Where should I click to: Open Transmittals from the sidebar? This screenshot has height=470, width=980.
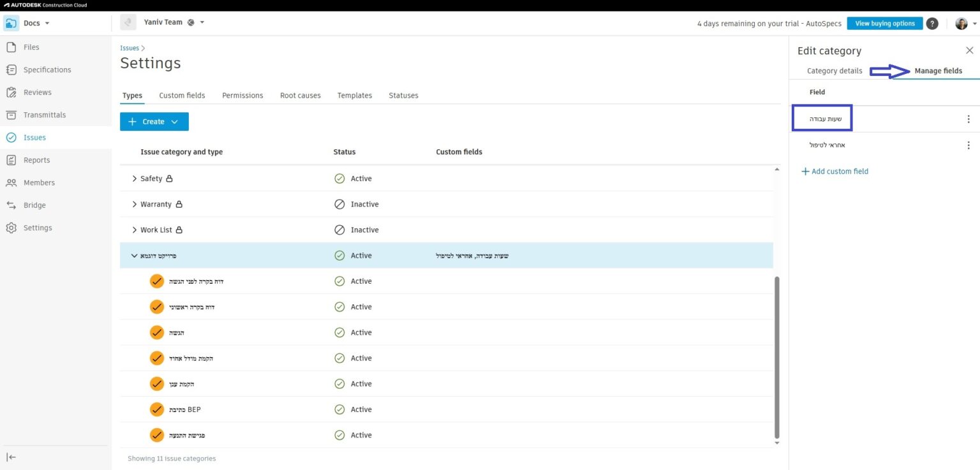(x=44, y=115)
